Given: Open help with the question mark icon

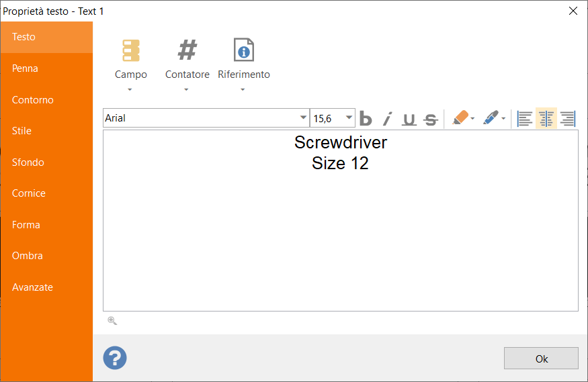Looking at the screenshot, I should (x=115, y=358).
